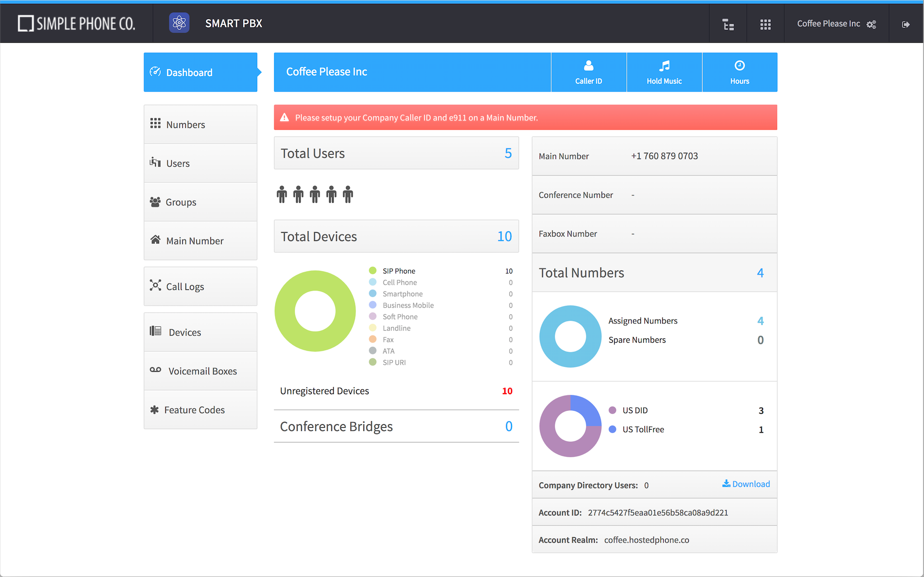Click the Account ID value

click(658, 513)
